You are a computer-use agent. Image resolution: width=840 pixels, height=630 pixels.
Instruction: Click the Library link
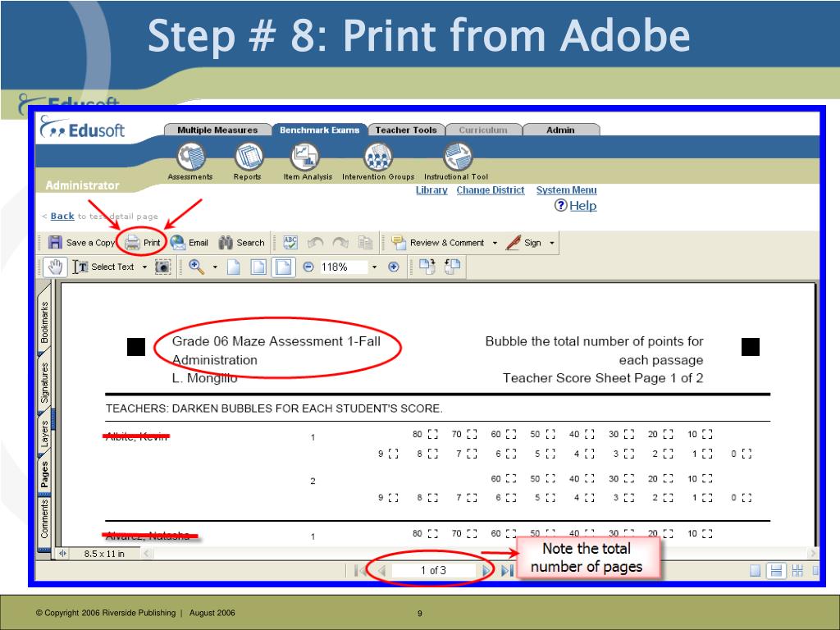click(x=431, y=190)
